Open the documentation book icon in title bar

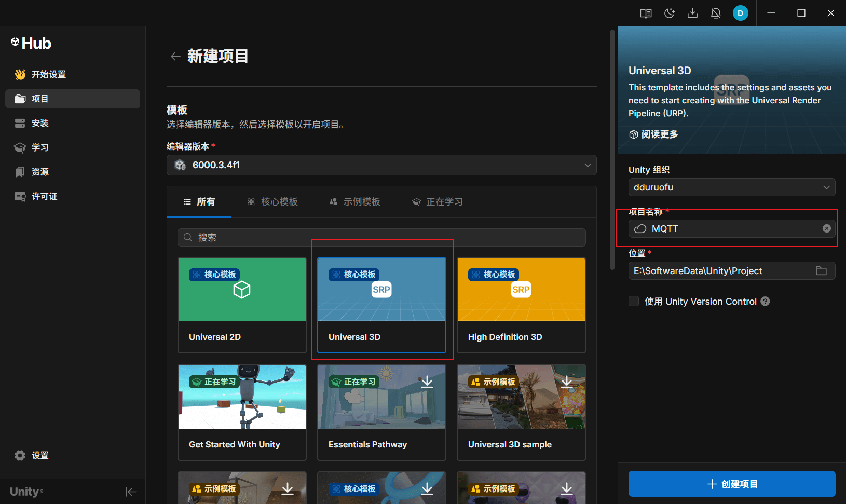646,13
